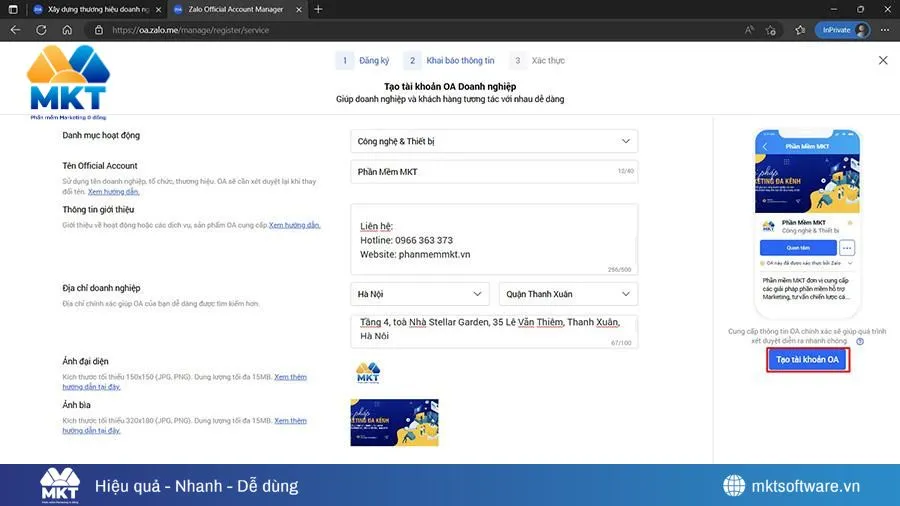Open the browser home page
This screenshot has width=900, height=506.
point(67,30)
